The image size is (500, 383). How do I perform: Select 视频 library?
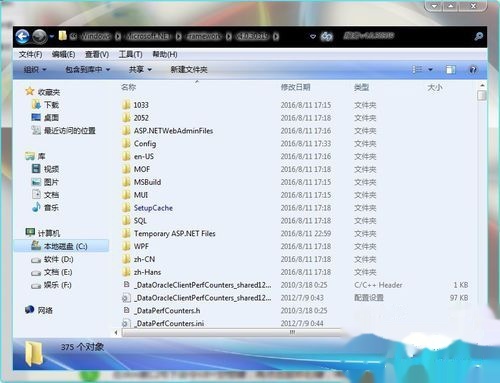click(51, 169)
